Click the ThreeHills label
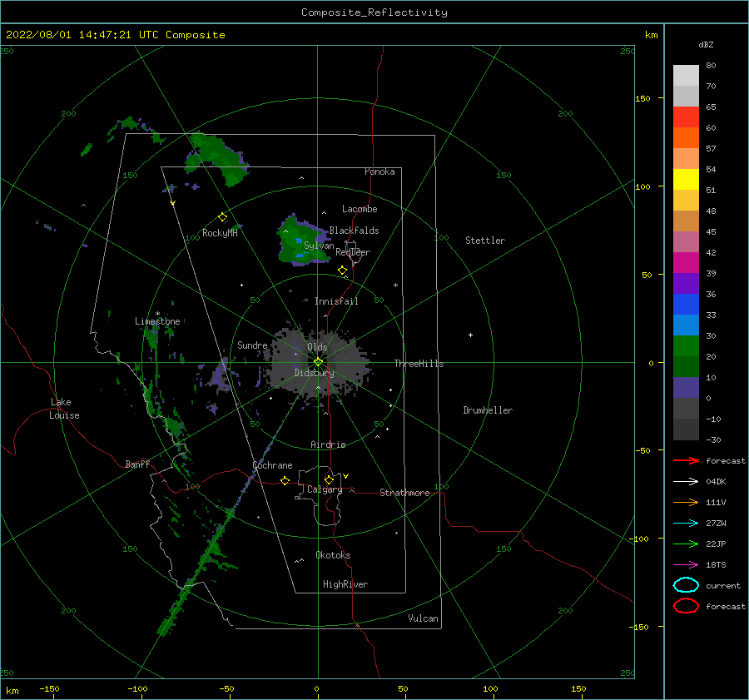The width and height of the screenshot is (749, 700). pyautogui.click(x=419, y=364)
